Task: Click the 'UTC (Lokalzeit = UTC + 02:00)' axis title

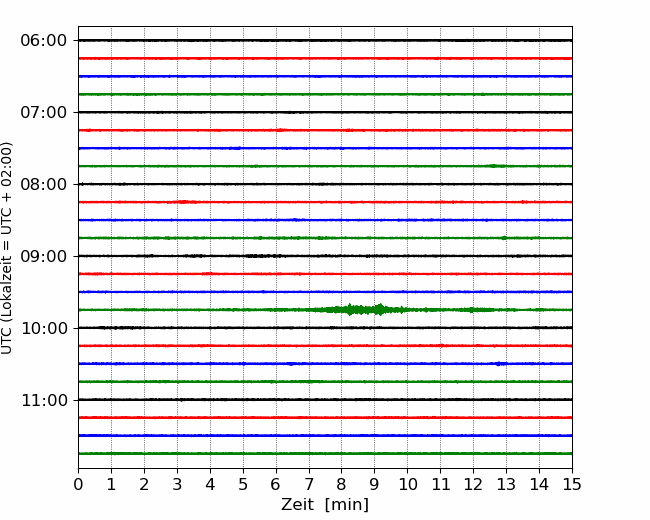Action: tap(7, 248)
